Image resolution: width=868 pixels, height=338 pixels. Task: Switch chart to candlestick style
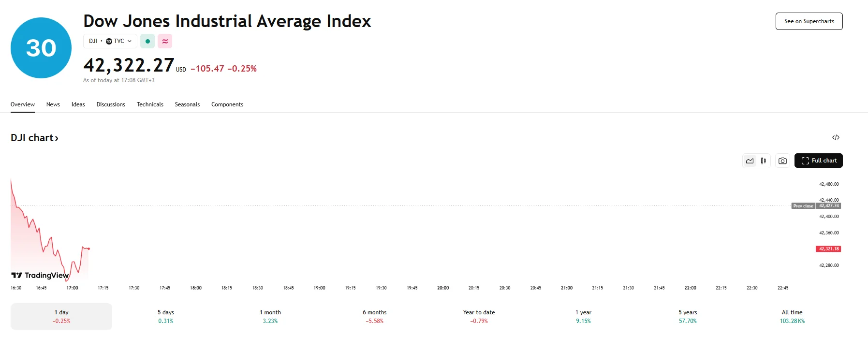click(x=764, y=161)
